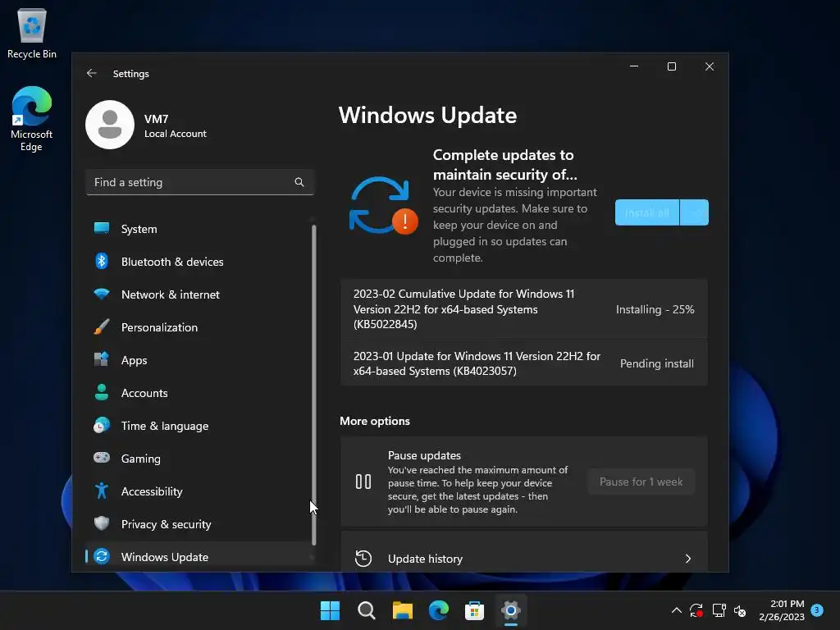The width and height of the screenshot is (840, 630).
Task: Click the Accounts person icon in sidebar
Action: [101, 392]
